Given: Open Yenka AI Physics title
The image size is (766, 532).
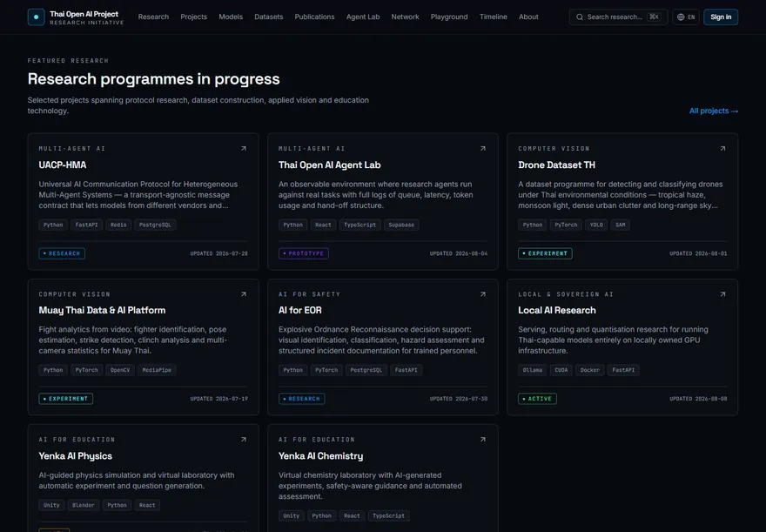Looking at the screenshot, I should [x=75, y=455].
